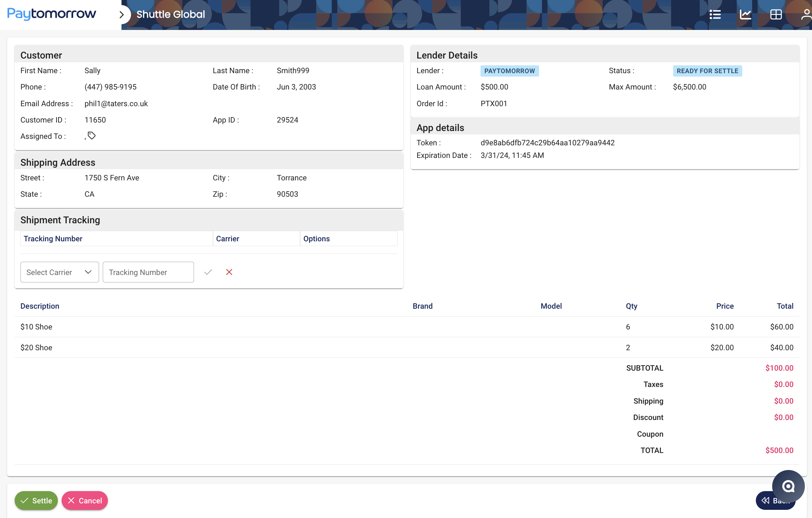The width and height of the screenshot is (812, 518).
Task: Open the Select Carrier dropdown
Action: pos(60,272)
